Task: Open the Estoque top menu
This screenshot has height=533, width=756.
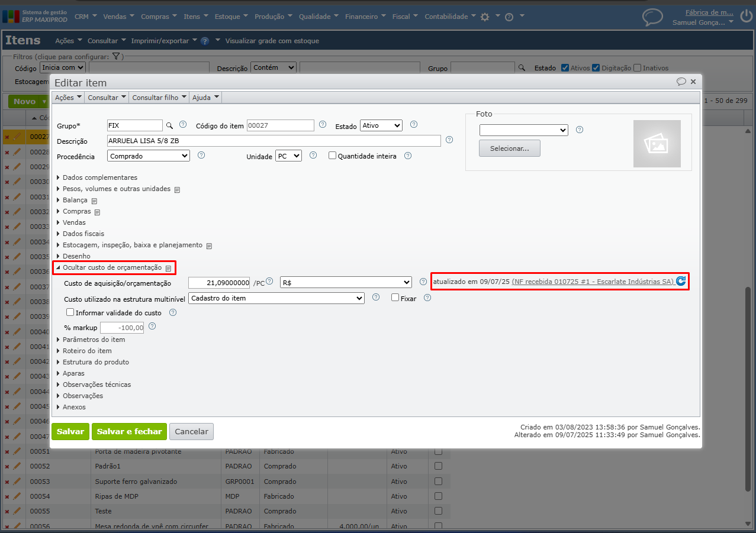Action: click(x=231, y=17)
